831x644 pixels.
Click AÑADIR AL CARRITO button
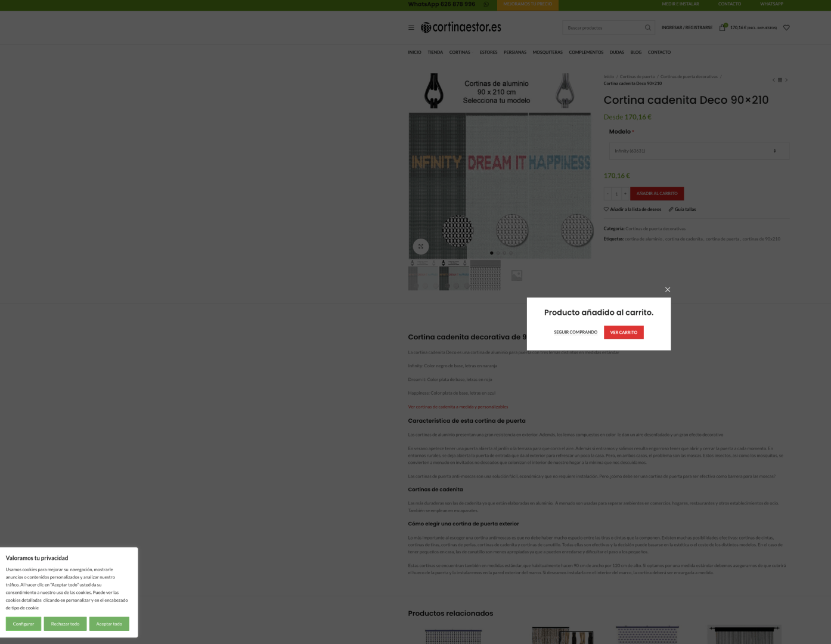[x=657, y=194]
